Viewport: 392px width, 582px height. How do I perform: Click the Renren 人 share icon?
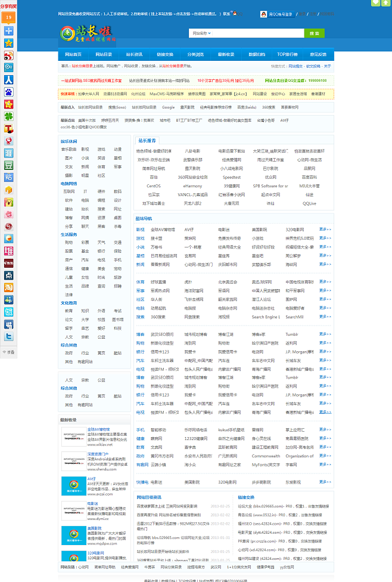(8, 80)
